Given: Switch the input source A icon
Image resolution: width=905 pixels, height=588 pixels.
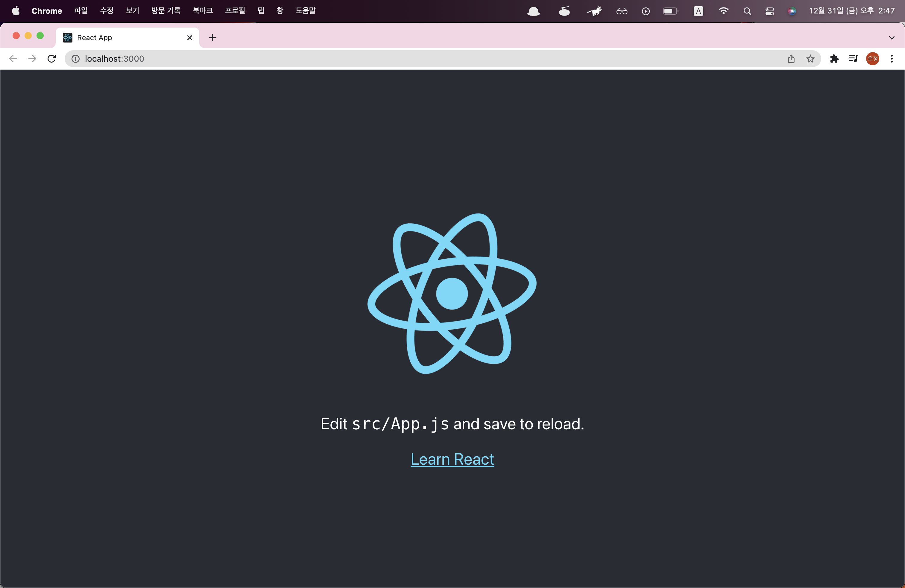Looking at the screenshot, I should point(698,11).
